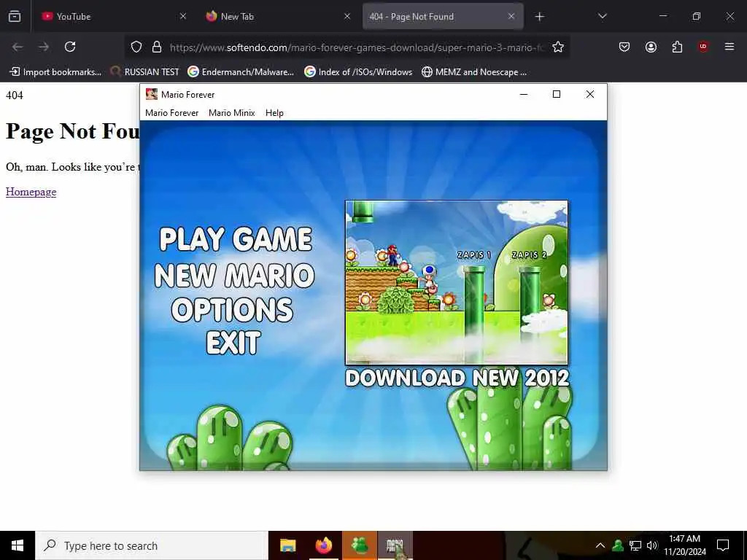Close the Mario Forever window
Screen dimensions: 747x560
589,94
